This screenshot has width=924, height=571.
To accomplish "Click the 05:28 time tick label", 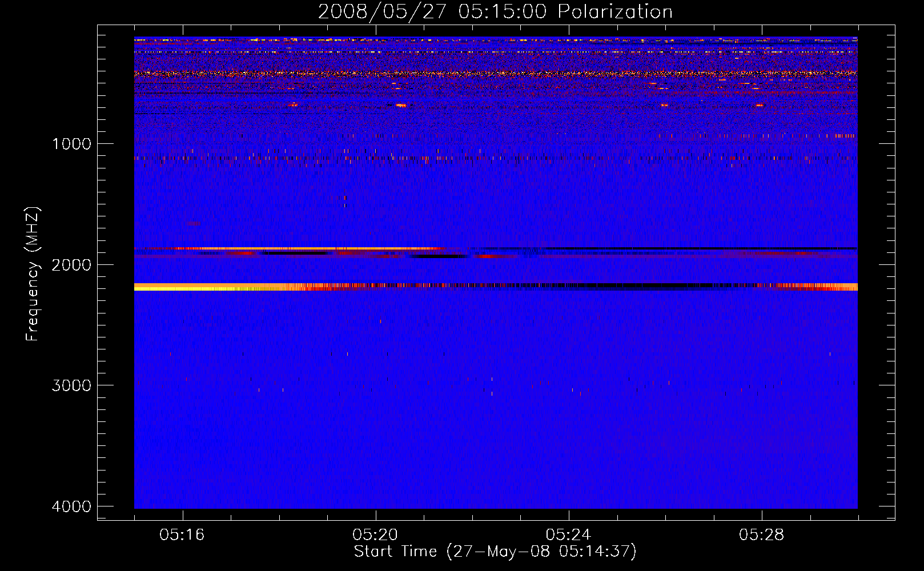I will (x=761, y=535).
